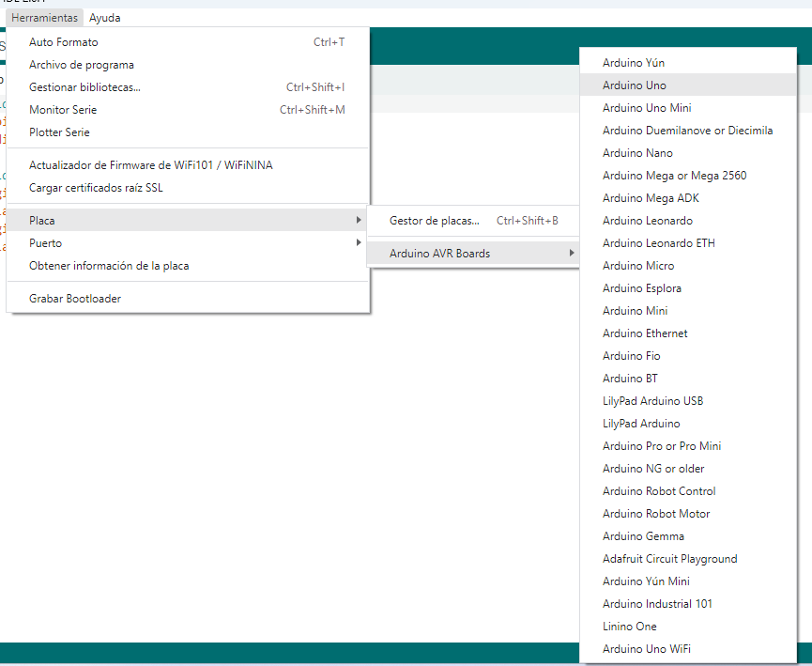The width and height of the screenshot is (812, 666).
Task: Open Gestionar bibliotecas from menu
Action: tap(85, 87)
